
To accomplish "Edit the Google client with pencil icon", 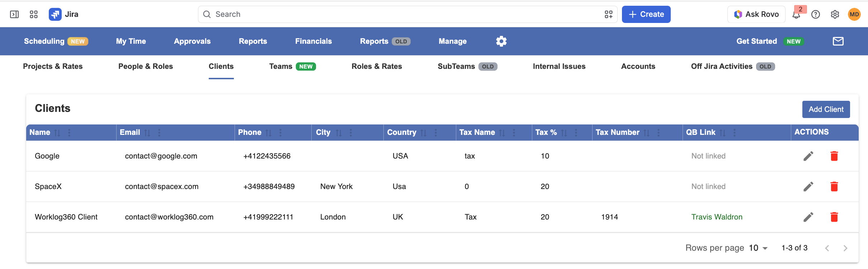I will [x=808, y=156].
